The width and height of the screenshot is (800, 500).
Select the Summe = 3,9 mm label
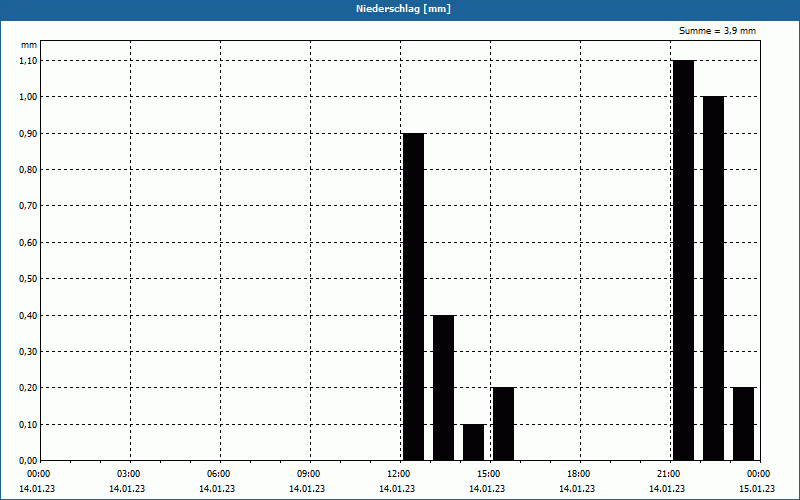(717, 31)
